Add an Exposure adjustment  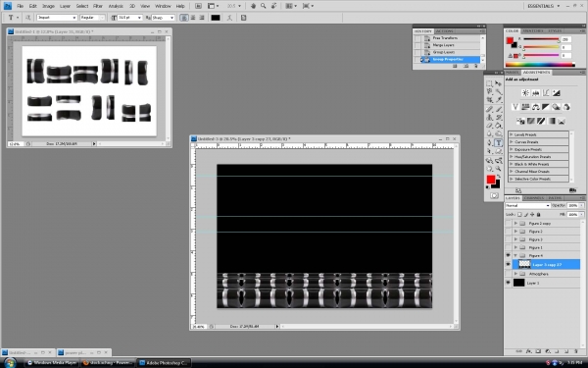[x=556, y=93]
